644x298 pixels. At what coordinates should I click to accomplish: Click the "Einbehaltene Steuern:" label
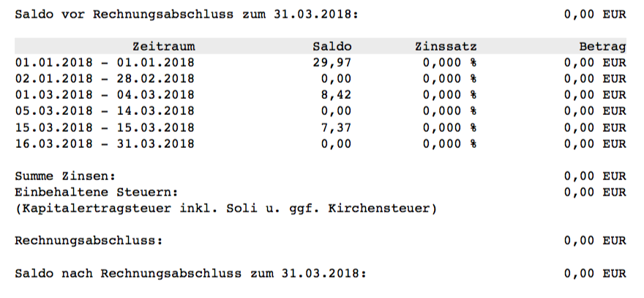point(97,193)
